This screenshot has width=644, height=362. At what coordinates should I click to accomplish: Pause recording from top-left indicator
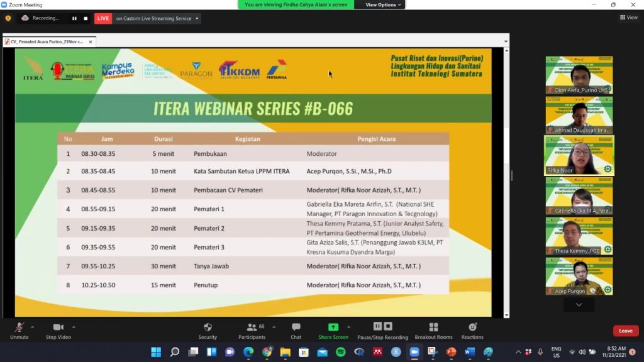click(x=74, y=18)
